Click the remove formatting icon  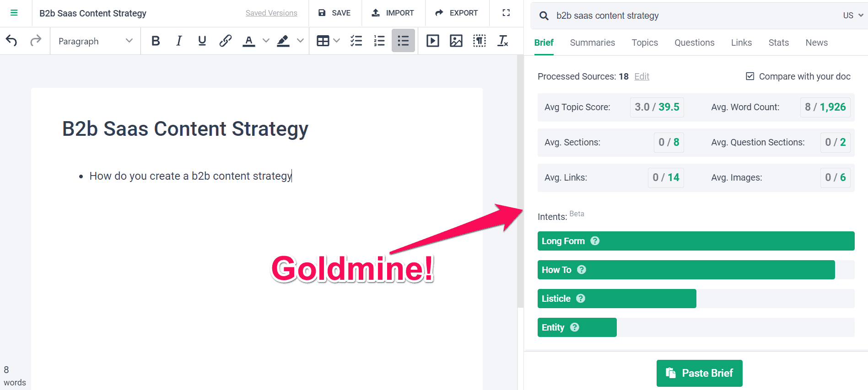503,41
